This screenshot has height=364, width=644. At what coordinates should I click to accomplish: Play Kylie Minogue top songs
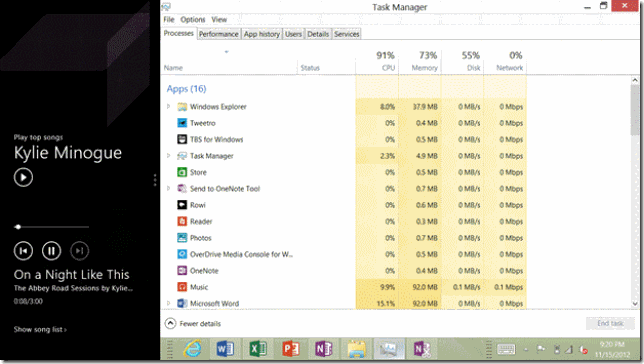(23, 177)
